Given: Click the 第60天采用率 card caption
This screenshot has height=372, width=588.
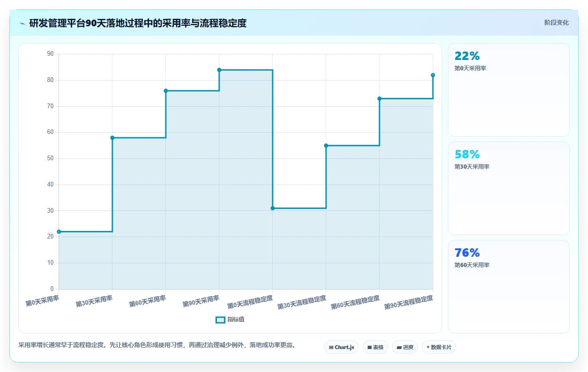Looking at the screenshot, I should tap(472, 265).
